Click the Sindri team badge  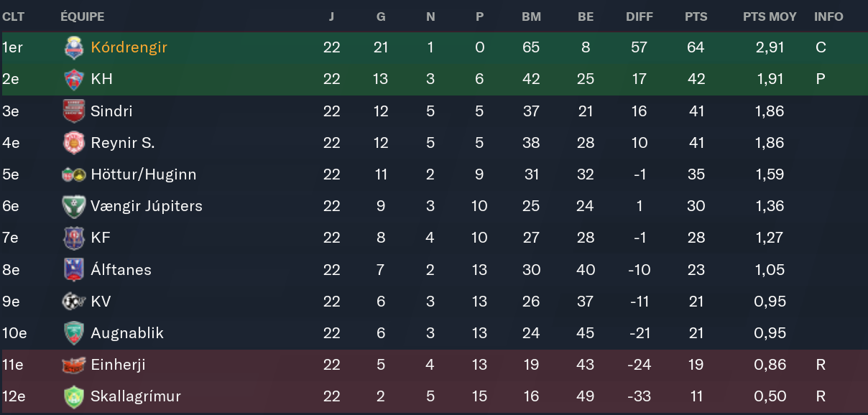click(74, 111)
